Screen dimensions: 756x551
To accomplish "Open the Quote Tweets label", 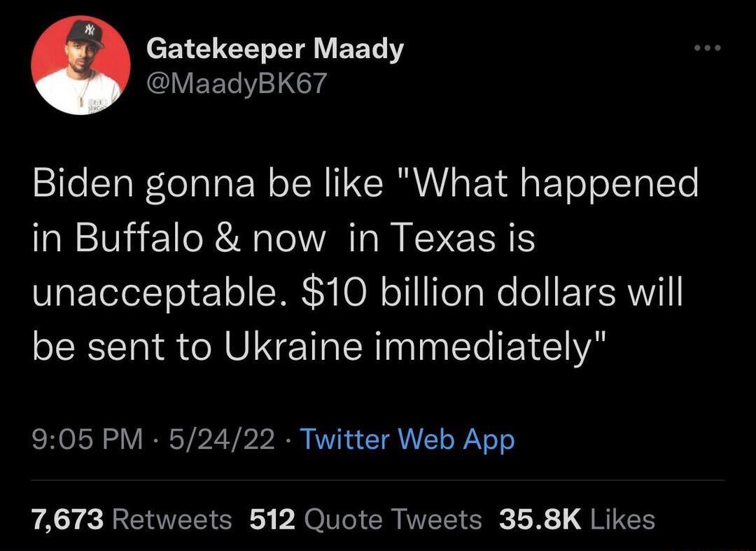I will click(394, 519).
